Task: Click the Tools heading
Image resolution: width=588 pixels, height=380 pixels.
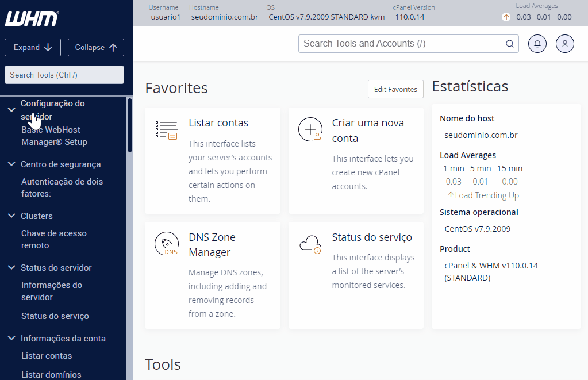Action: point(163,364)
